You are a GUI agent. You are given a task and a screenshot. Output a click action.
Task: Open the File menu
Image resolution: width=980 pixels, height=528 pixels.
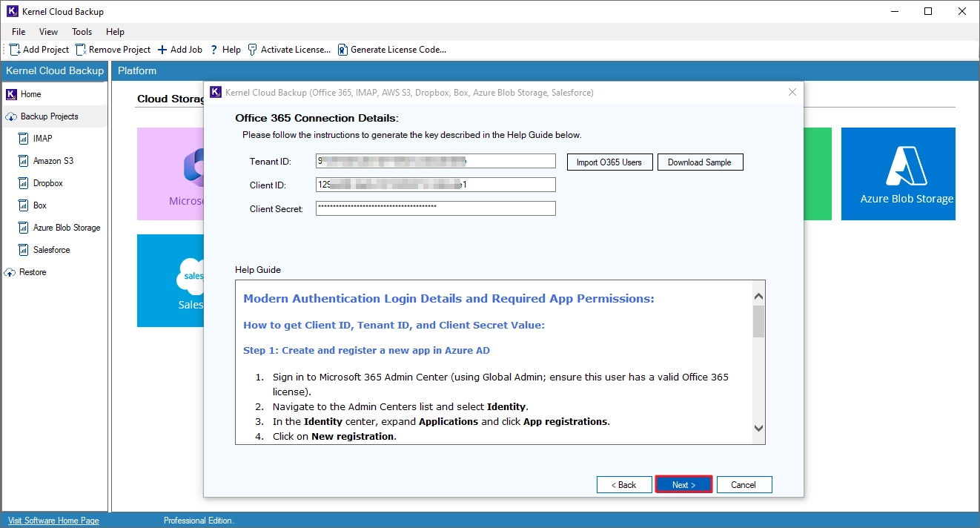[19, 32]
